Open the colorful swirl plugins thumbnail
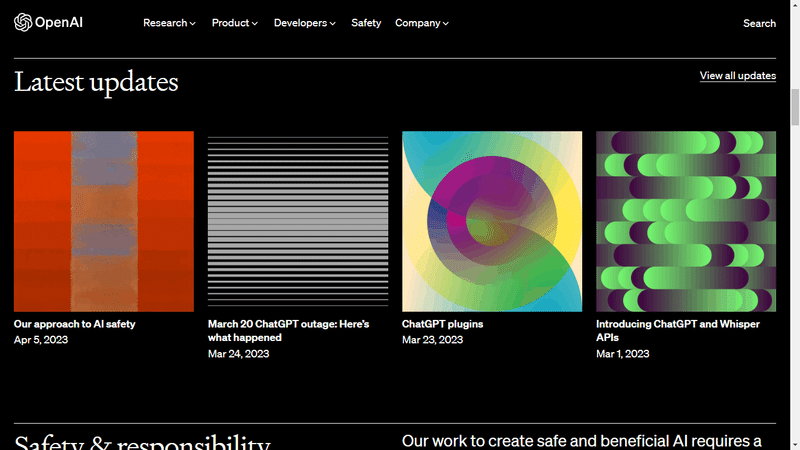 (492, 221)
